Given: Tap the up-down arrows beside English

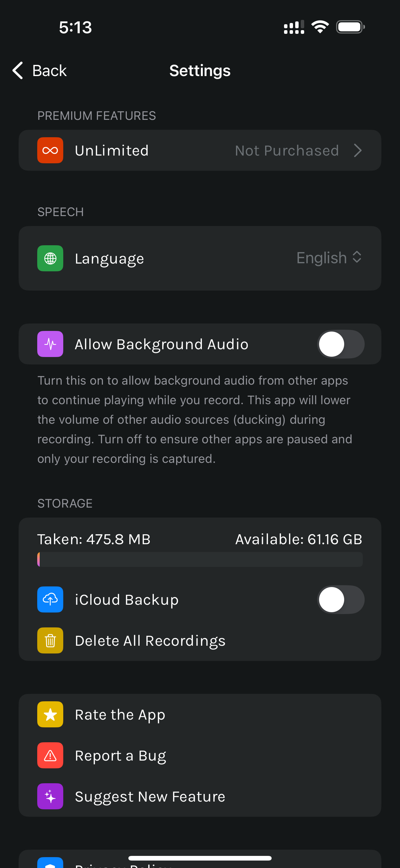Looking at the screenshot, I should (x=357, y=257).
